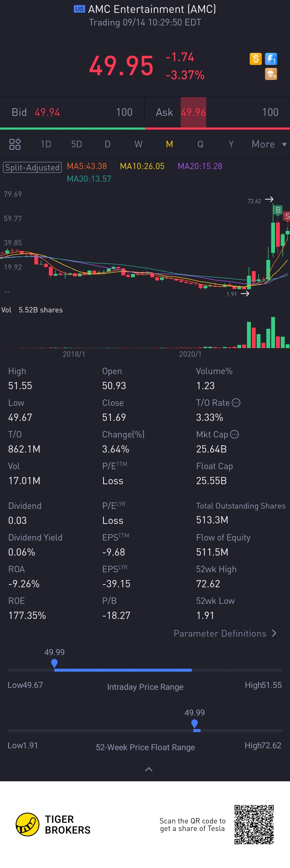Tap the Dividend Yield value 0.06%

click(x=21, y=552)
